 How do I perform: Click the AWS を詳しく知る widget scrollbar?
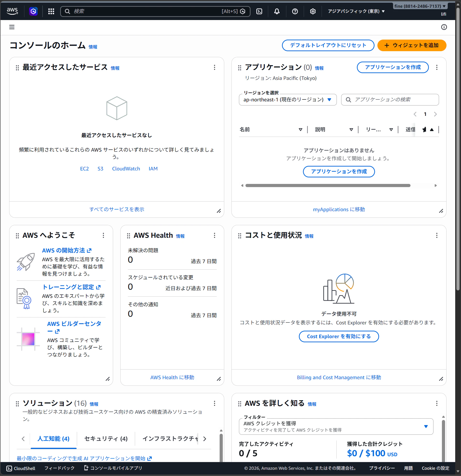coord(443,441)
